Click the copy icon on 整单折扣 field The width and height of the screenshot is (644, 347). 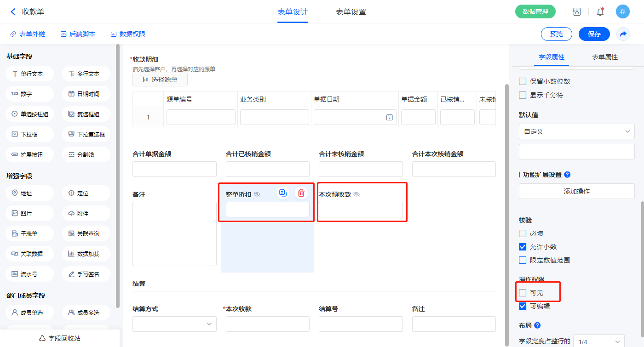(282, 193)
